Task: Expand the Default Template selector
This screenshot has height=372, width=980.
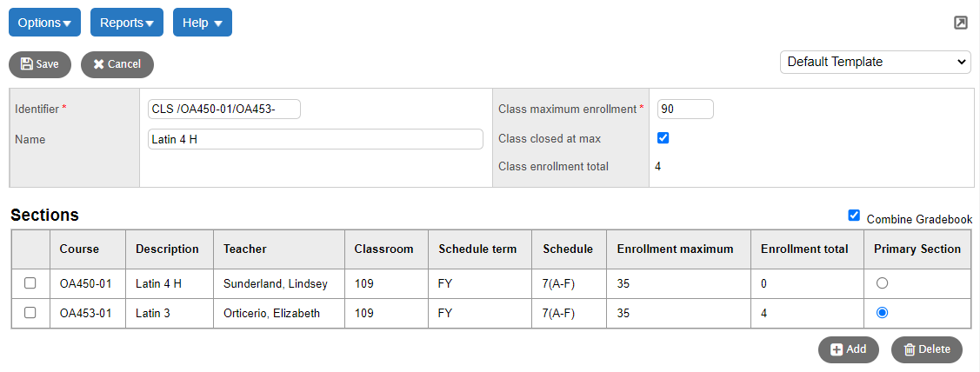Action: click(875, 62)
